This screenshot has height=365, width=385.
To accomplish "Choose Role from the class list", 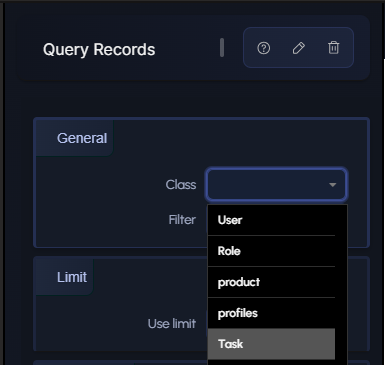I will [x=271, y=251].
